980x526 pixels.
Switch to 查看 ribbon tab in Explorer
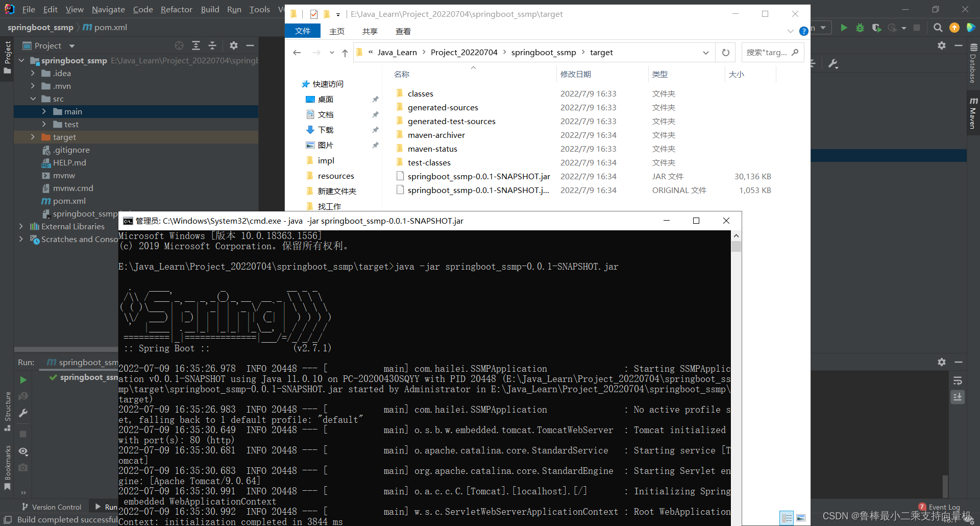(403, 31)
